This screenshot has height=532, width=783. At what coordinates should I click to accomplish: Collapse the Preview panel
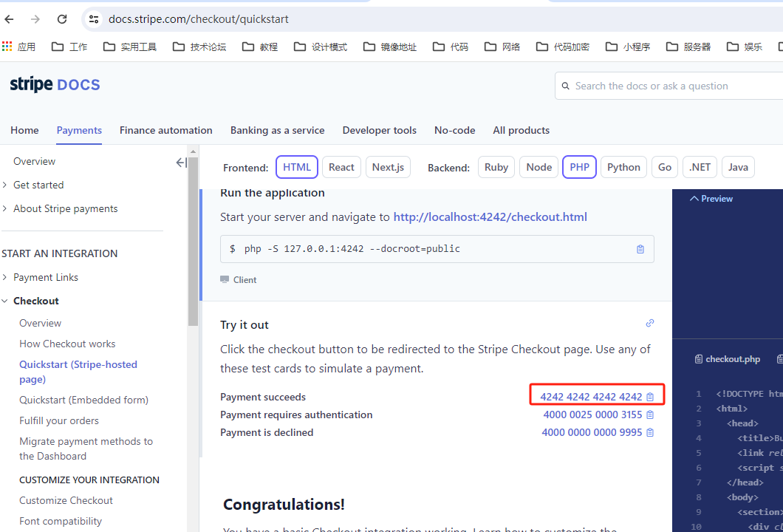click(711, 199)
